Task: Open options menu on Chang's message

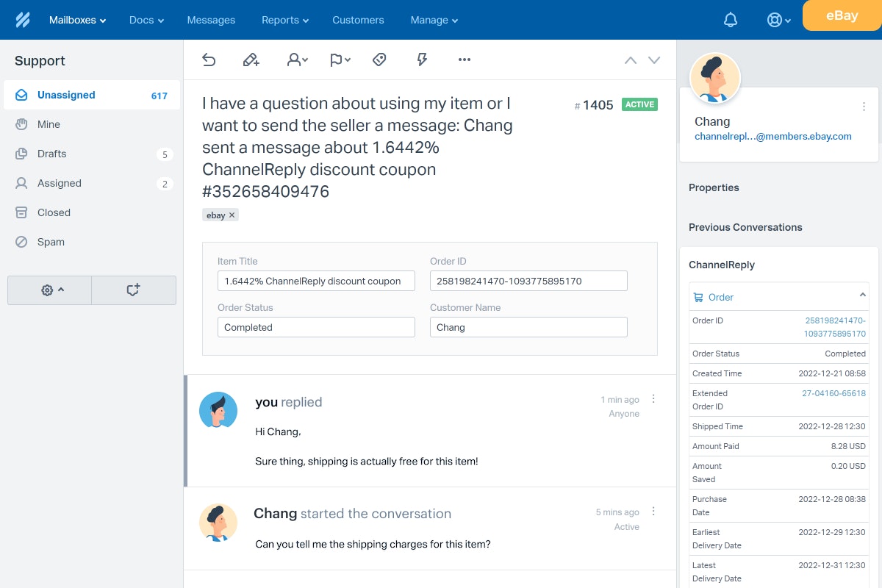Action: (x=653, y=512)
